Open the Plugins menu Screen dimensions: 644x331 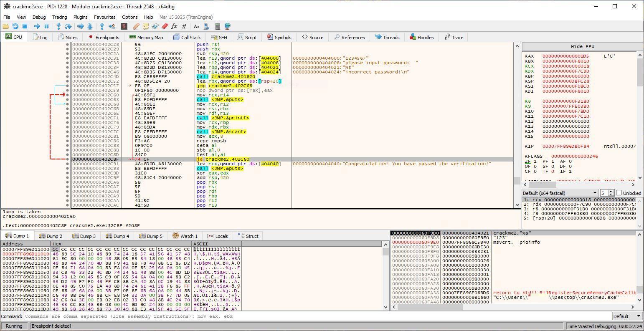pyautogui.click(x=80, y=17)
